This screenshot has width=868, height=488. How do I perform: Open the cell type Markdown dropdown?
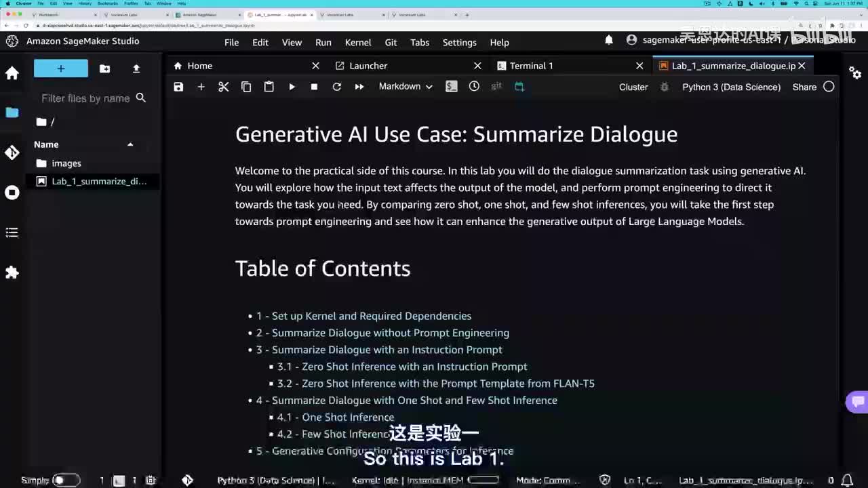click(x=406, y=87)
